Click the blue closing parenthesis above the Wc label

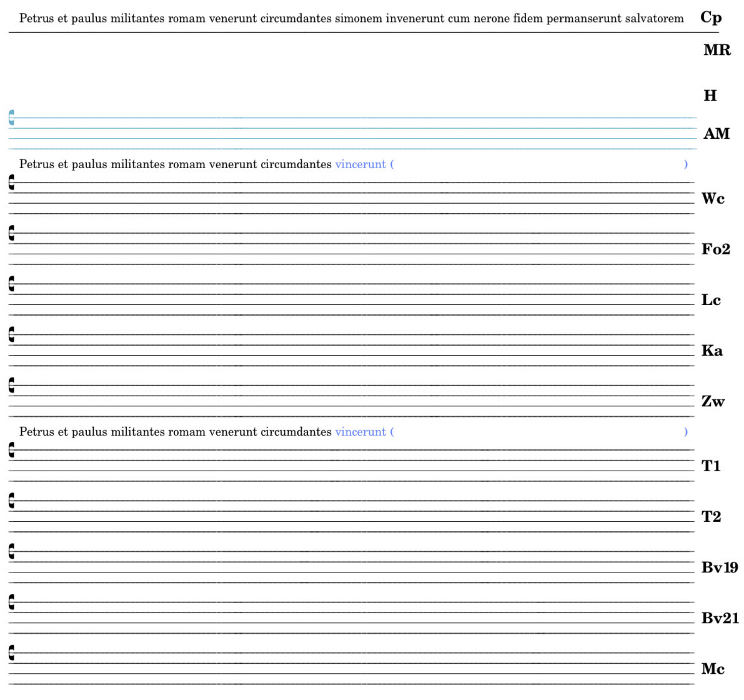point(686,164)
